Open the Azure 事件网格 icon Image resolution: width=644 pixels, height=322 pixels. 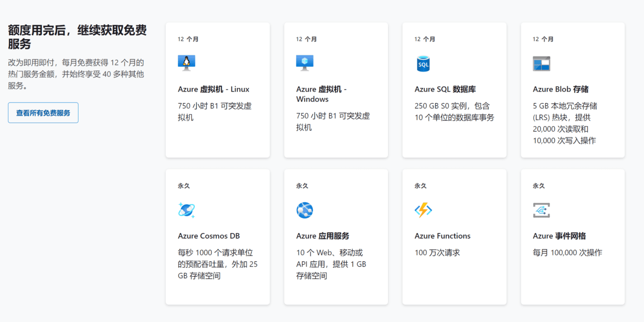[x=541, y=210]
